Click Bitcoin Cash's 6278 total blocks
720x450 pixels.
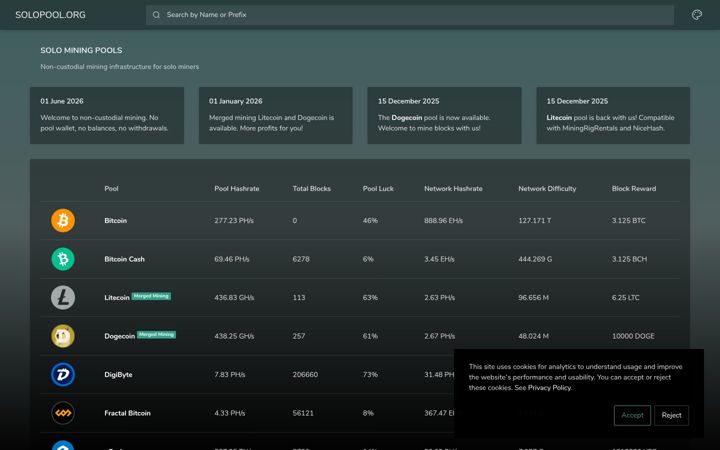[301, 259]
